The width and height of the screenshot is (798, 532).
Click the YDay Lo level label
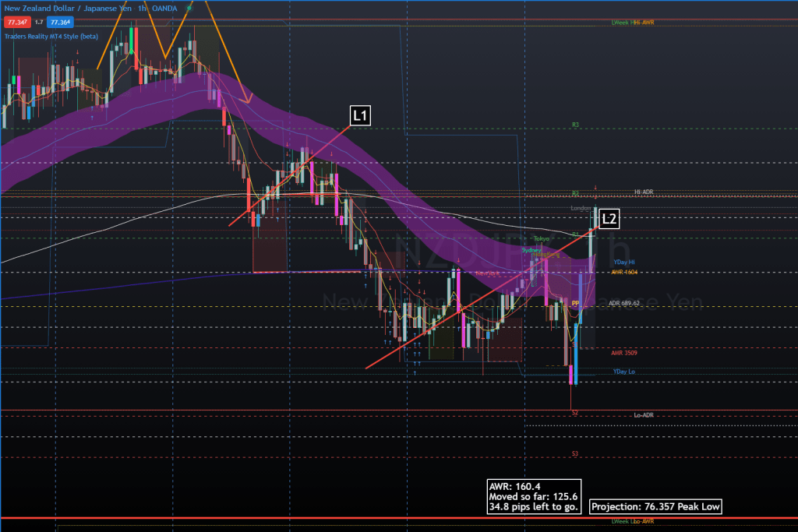[x=623, y=372]
